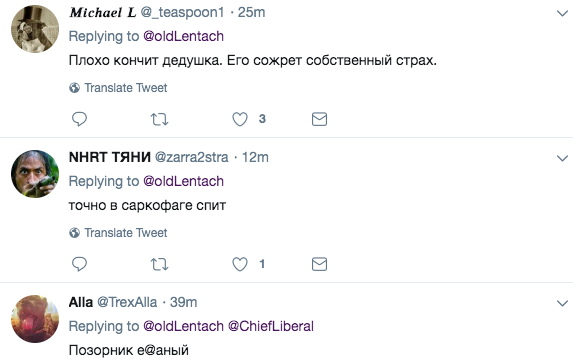Reply to Michael L's tweet
This screenshot has width=573, height=362.
(x=79, y=119)
